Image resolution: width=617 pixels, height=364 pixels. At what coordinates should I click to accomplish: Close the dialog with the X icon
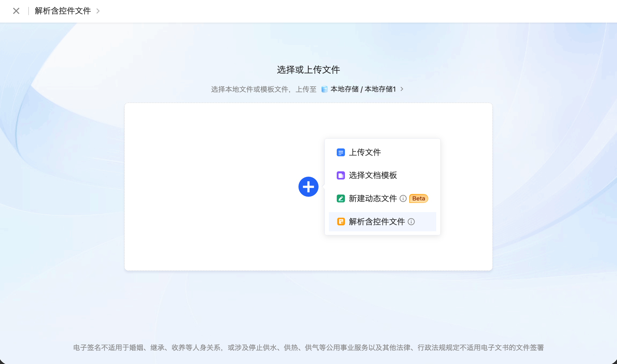[x=16, y=11]
